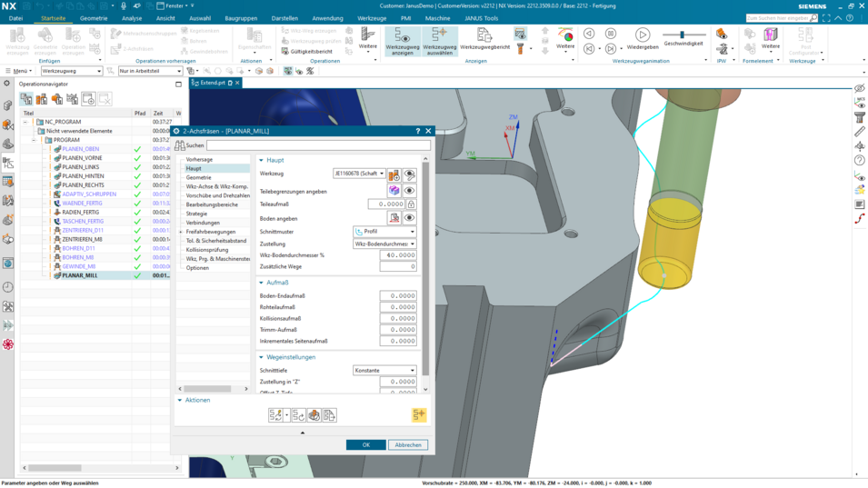The image size is (868, 488).
Task: Select Machine Tool view in Operationsnavigator
Action: [x=42, y=99]
